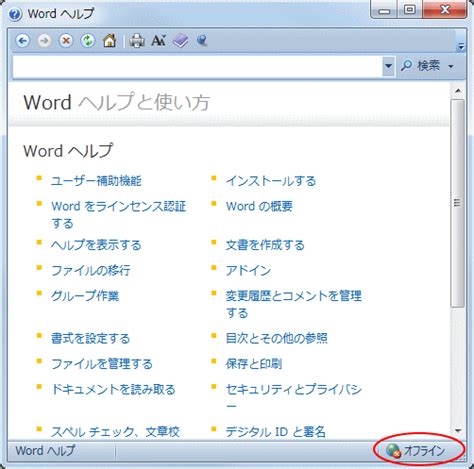Open the ドキュメントを読み取る link
This screenshot has width=474, height=469.
coord(113,389)
